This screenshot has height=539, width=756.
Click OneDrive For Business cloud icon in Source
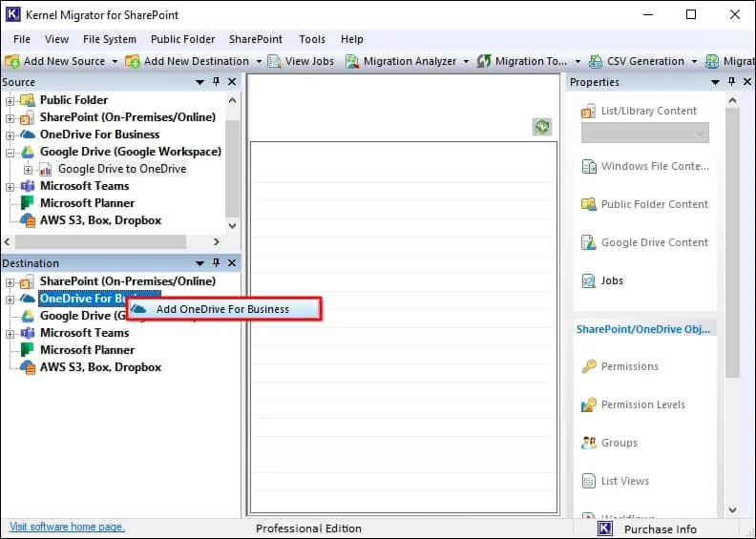point(28,135)
